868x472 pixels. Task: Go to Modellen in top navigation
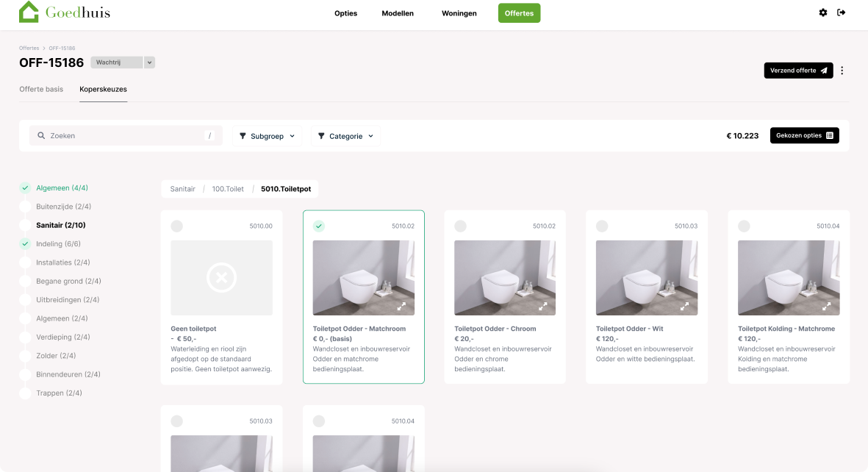pyautogui.click(x=398, y=13)
